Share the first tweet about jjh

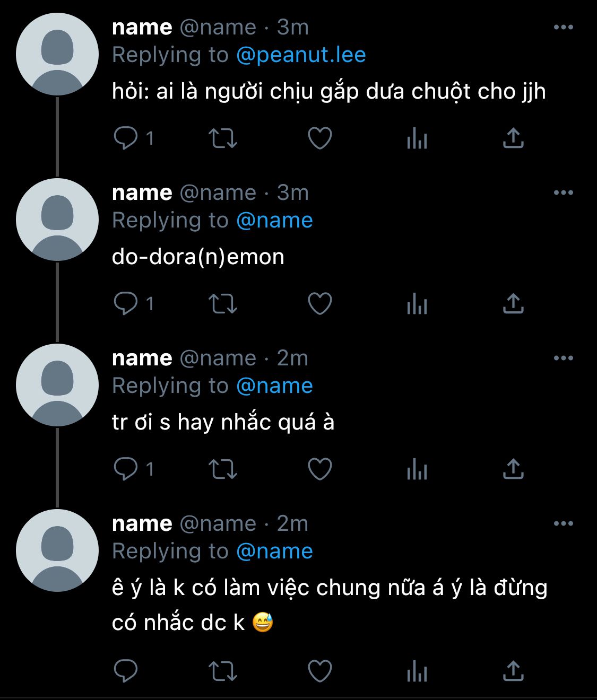513,138
